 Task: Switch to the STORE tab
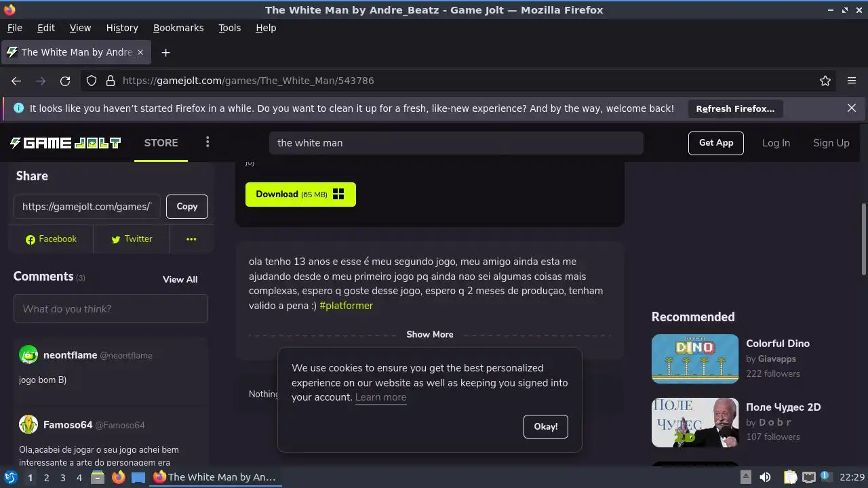point(161,143)
